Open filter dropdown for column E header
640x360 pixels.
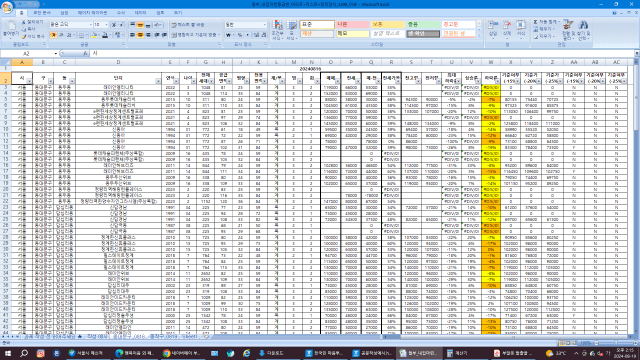(176, 82)
